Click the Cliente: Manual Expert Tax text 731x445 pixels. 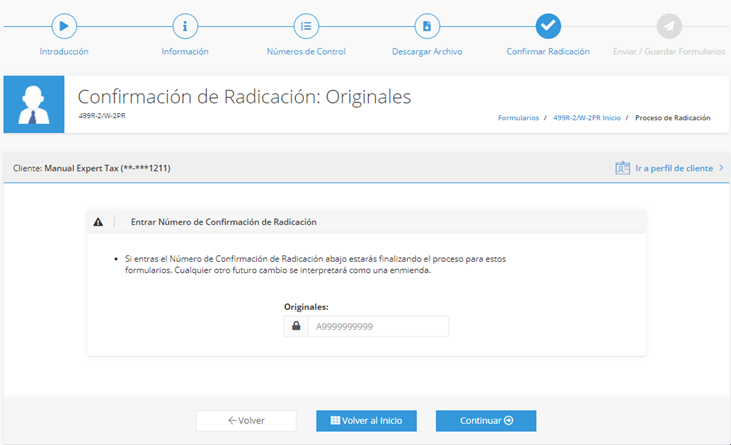pos(92,168)
